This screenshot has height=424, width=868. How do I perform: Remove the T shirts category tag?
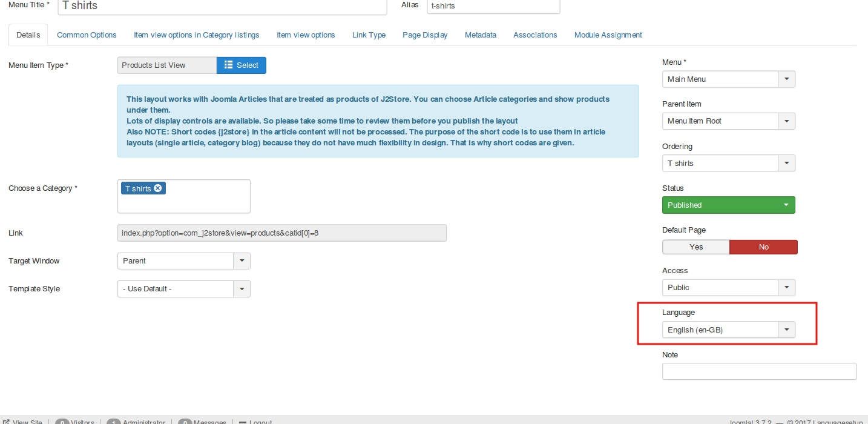(x=158, y=188)
